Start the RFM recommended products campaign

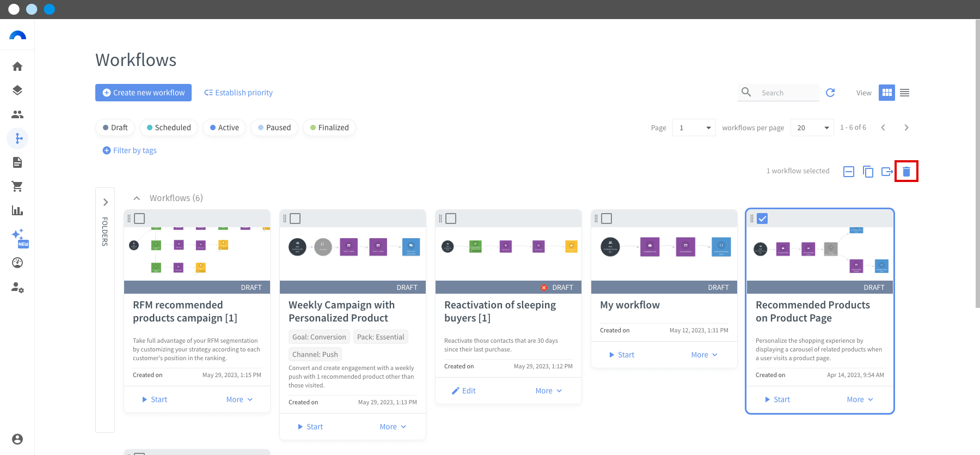(x=154, y=399)
